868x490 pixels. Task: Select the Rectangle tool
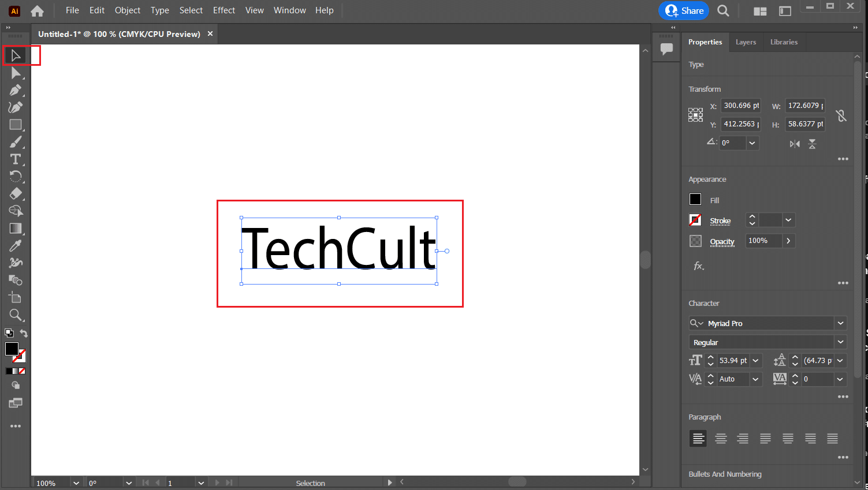tap(16, 125)
